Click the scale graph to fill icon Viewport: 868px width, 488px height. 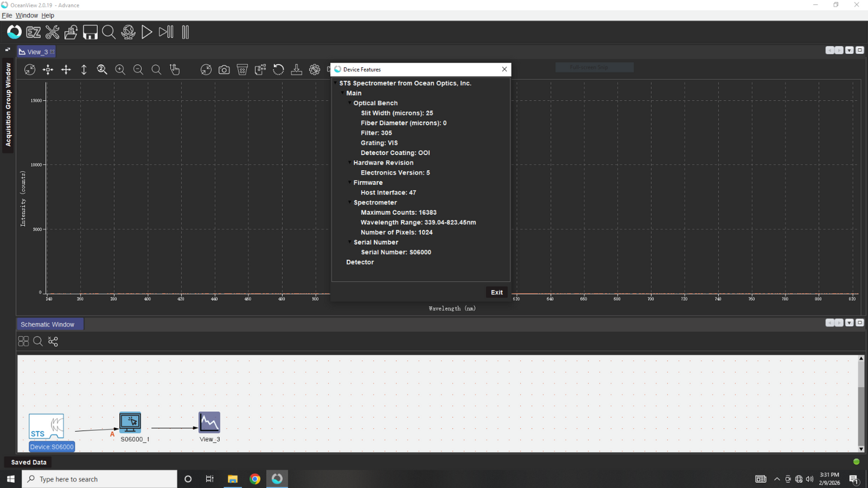29,70
